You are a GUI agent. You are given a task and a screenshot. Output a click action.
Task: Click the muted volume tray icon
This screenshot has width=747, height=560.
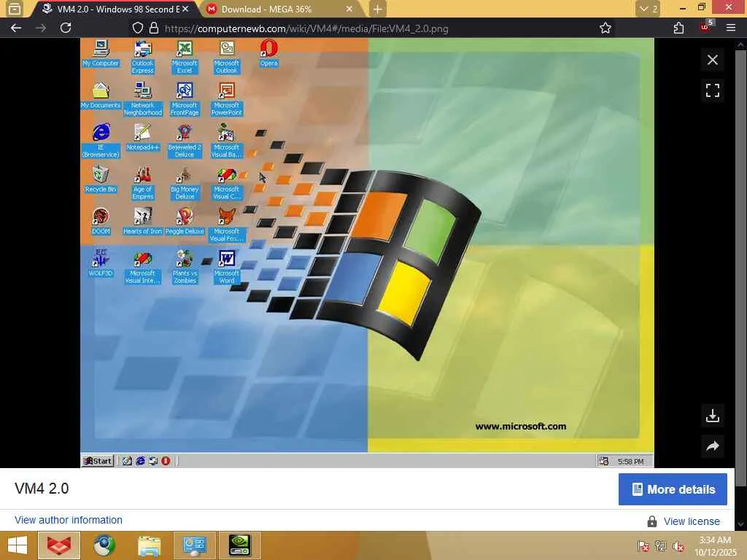tap(678, 546)
